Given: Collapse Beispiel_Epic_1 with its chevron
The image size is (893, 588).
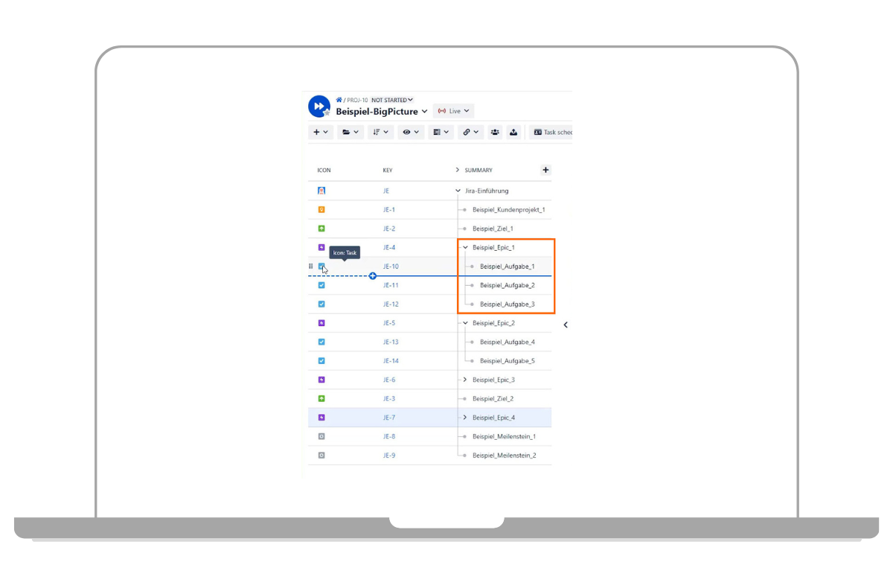Looking at the screenshot, I should click(464, 246).
